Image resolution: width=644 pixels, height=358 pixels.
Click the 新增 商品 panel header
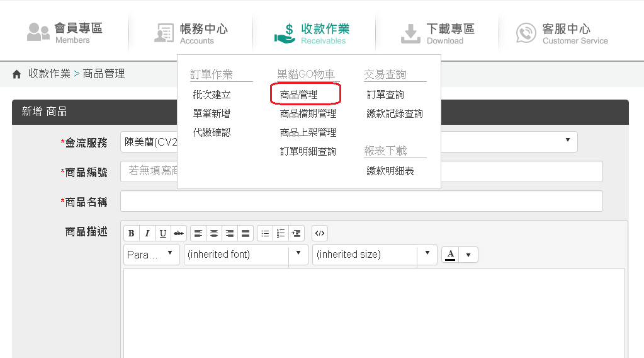(320, 112)
